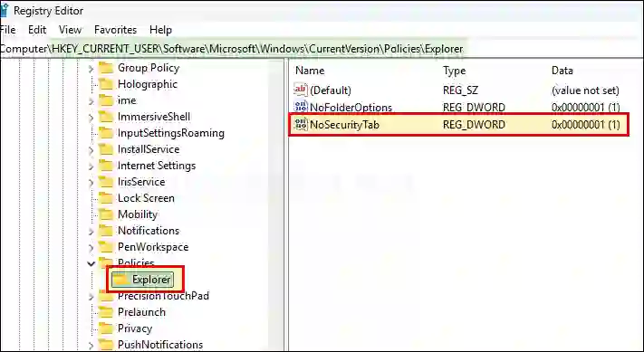Expand the PushNotifications key
The height and width of the screenshot is (352, 644).
point(91,346)
